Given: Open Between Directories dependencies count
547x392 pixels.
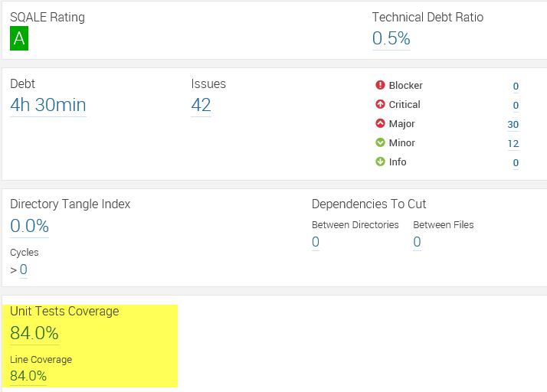Looking at the screenshot, I should pyautogui.click(x=316, y=243).
